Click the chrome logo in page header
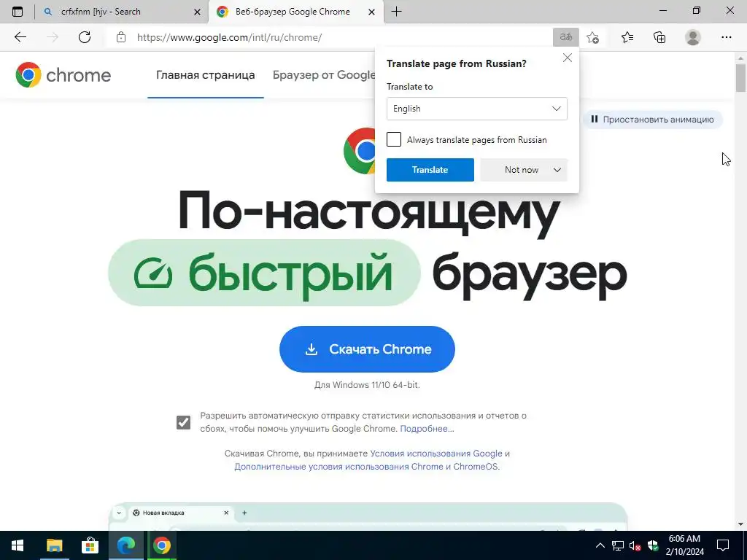 [63, 75]
